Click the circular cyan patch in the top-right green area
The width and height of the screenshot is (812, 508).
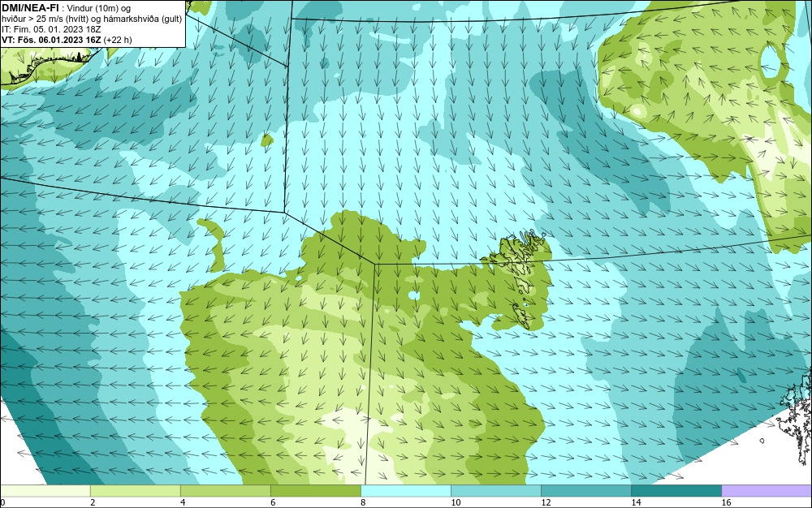click(772, 60)
